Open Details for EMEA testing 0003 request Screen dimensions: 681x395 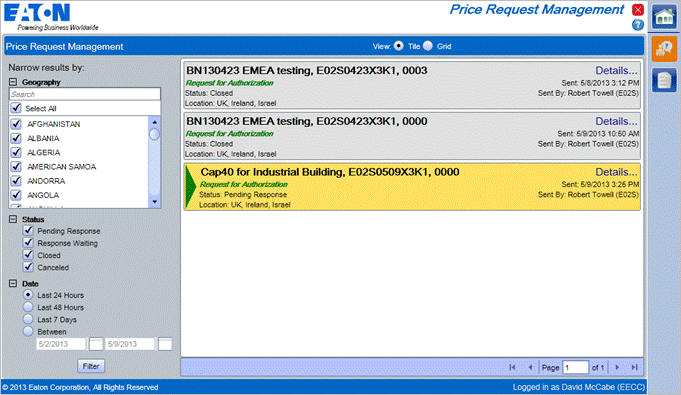pyautogui.click(x=616, y=70)
